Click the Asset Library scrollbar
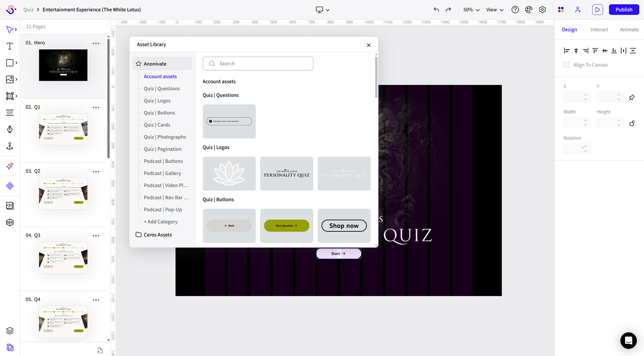Screen dimensions: 644x356 [x=376, y=77]
